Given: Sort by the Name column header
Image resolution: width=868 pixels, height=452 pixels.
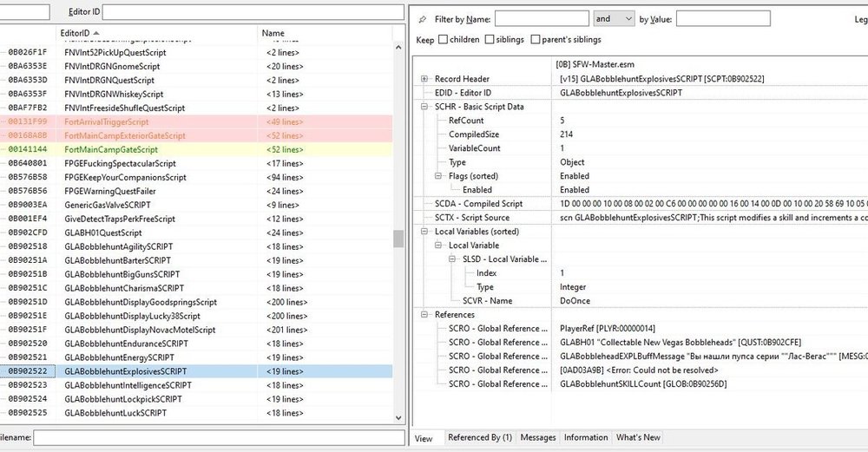Looking at the screenshot, I should click(x=325, y=33).
